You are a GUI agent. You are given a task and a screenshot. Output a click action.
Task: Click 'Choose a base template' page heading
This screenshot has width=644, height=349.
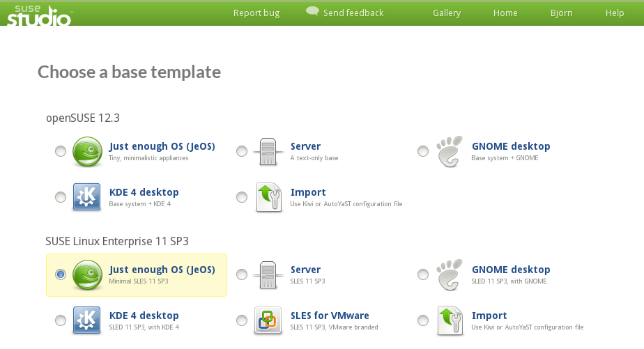click(x=130, y=72)
